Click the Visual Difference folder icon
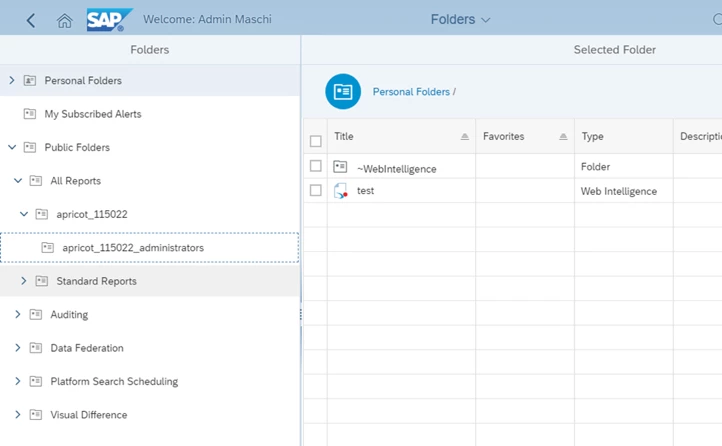This screenshot has width=722, height=446. (x=36, y=415)
